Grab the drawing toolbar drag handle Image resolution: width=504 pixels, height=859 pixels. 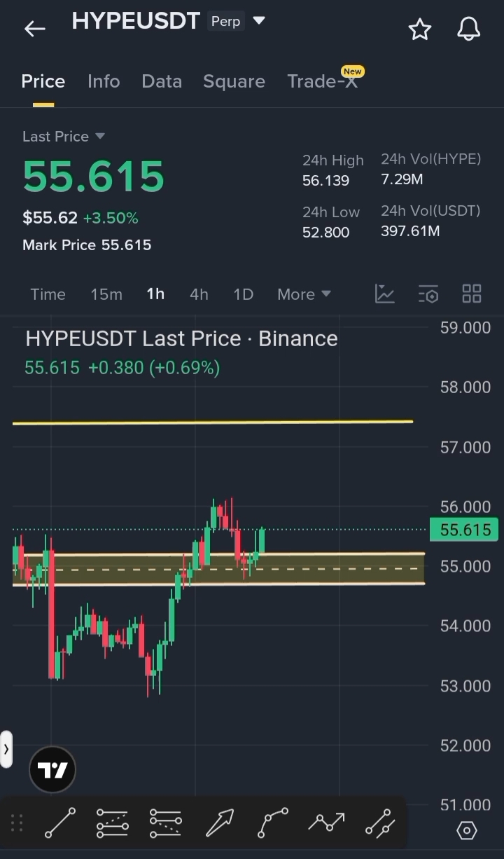(x=17, y=823)
